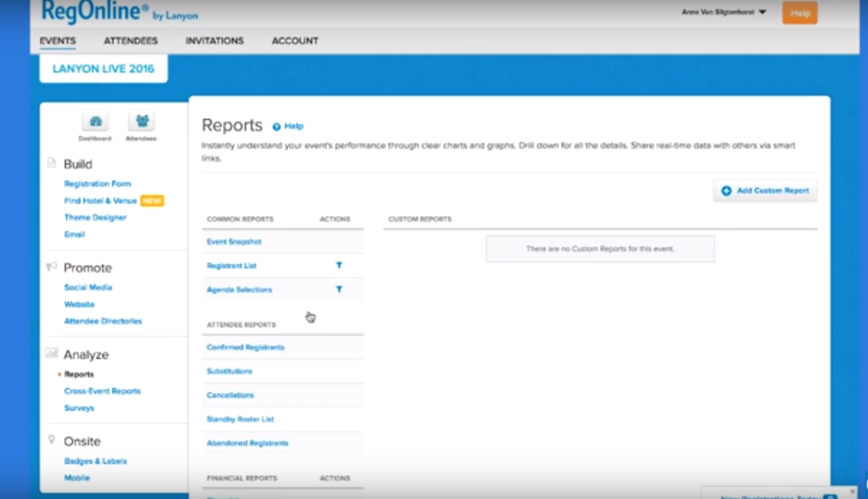Viewport: 868px width, 499px height.
Task: Click the Help question mark icon beside Reports
Action: [277, 127]
